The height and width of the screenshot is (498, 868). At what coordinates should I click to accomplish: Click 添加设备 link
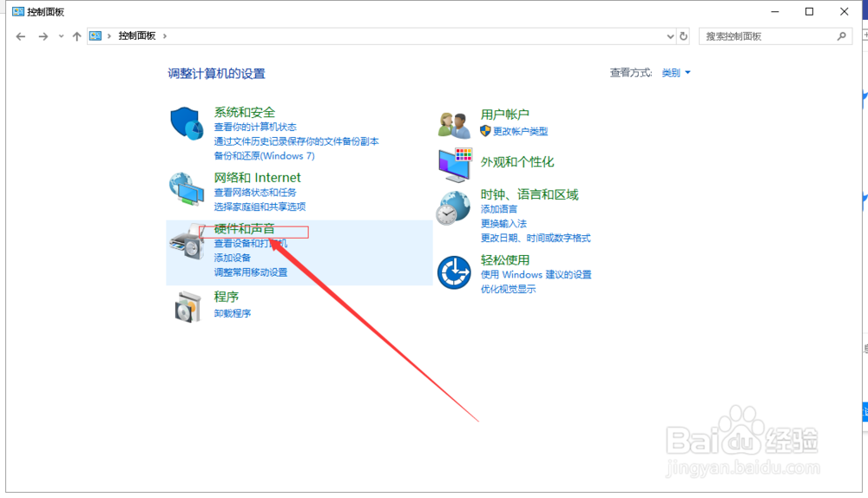point(232,258)
